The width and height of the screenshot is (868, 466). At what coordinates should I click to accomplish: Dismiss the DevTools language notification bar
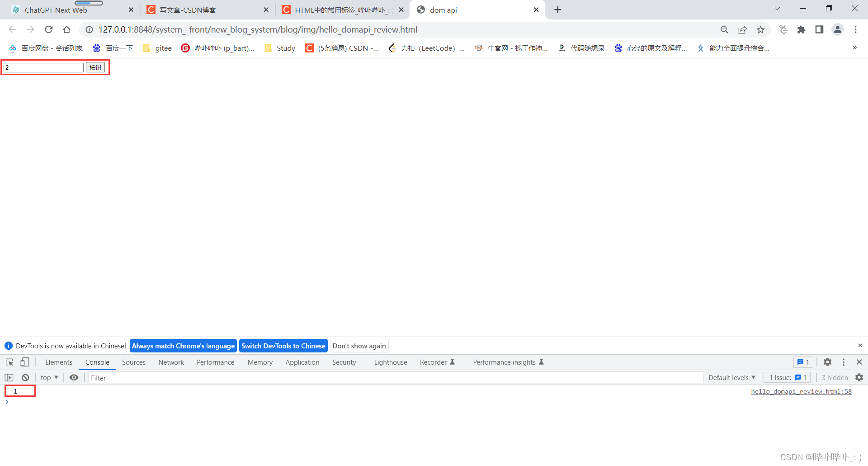pyautogui.click(x=860, y=346)
